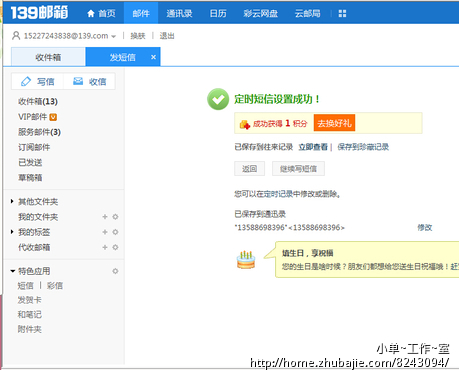This screenshot has width=459, height=370.
Task: Click the 填生日，享祝福 heading
Action: pos(307,253)
